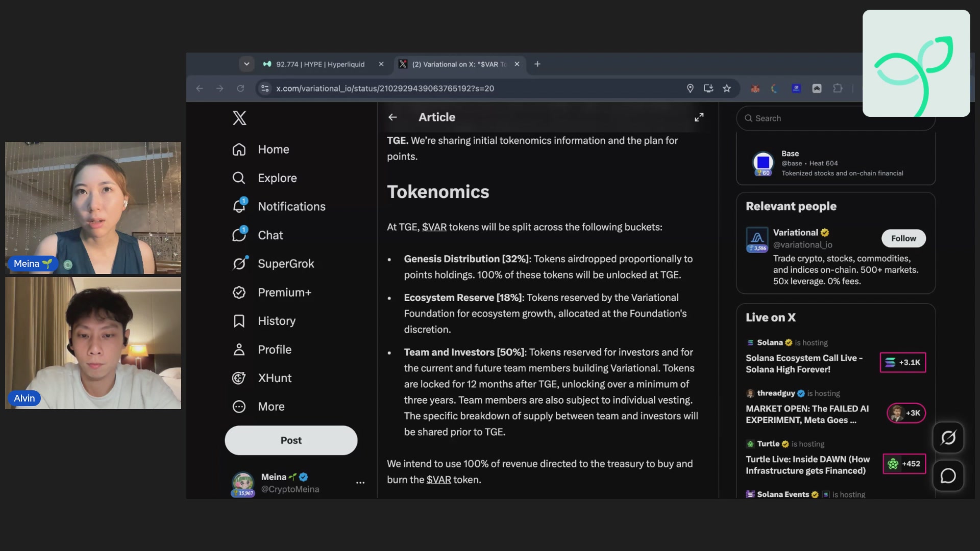The image size is (980, 551).
Task: Open Notifications with the bell icon
Action: point(279,207)
